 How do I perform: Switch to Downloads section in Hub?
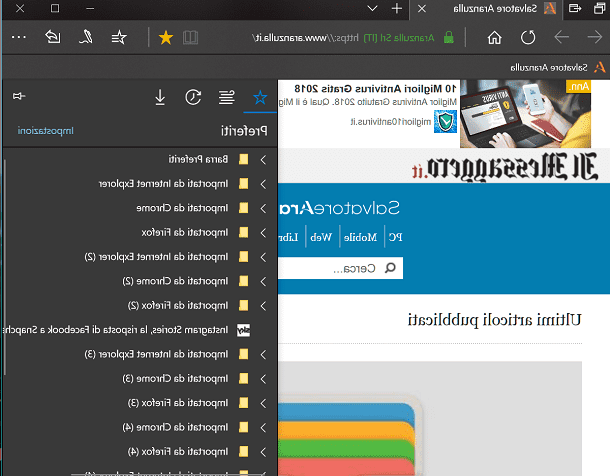(160, 97)
